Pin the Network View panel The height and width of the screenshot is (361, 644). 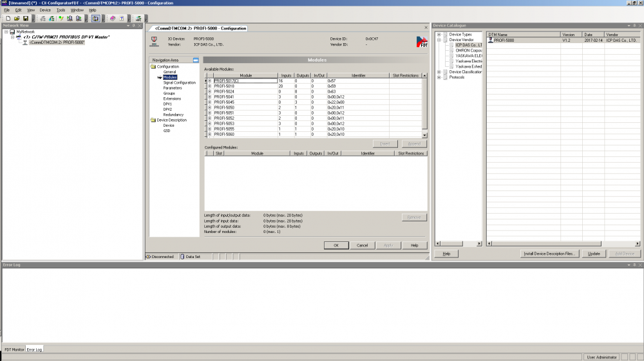pyautogui.click(x=133, y=26)
